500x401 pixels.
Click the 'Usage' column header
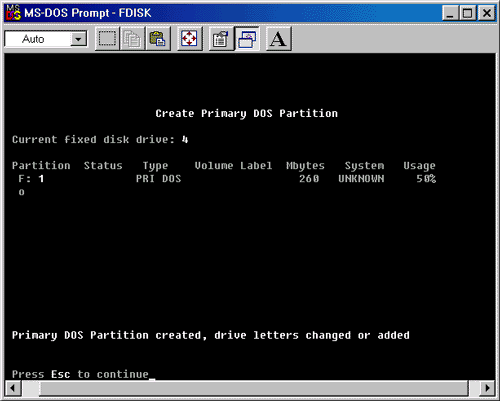coord(419,166)
